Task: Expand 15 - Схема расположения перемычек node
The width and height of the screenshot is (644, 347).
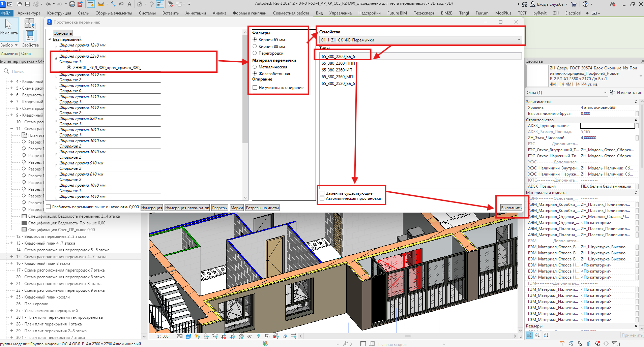Action: coord(12,257)
